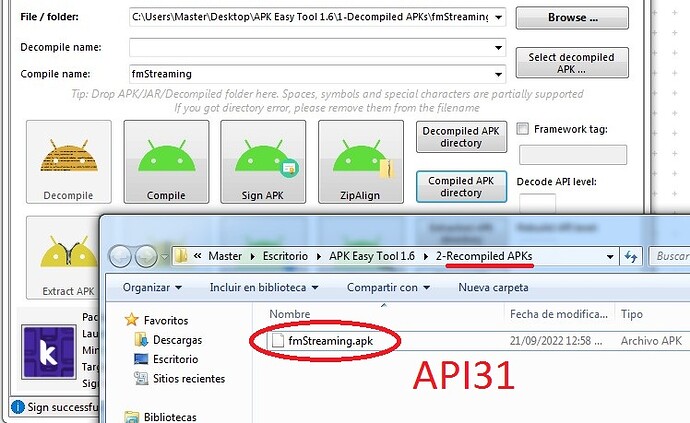Expand the File / folder path dropdown
The height and width of the screenshot is (423, 690).
click(x=499, y=18)
